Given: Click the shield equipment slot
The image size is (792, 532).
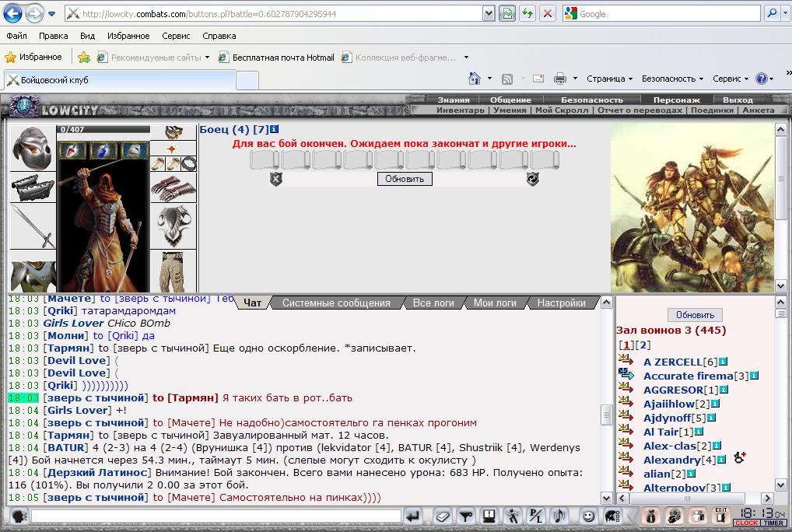Looking at the screenshot, I should point(173,226).
